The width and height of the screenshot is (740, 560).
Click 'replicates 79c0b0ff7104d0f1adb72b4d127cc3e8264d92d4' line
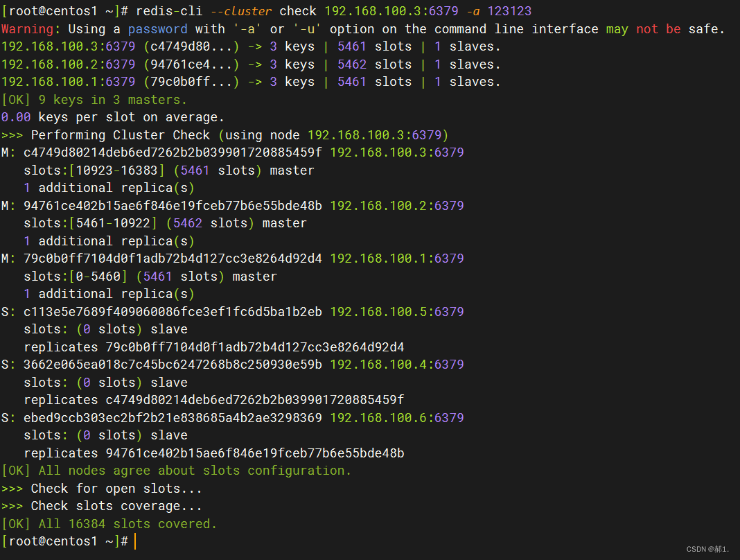(214, 347)
